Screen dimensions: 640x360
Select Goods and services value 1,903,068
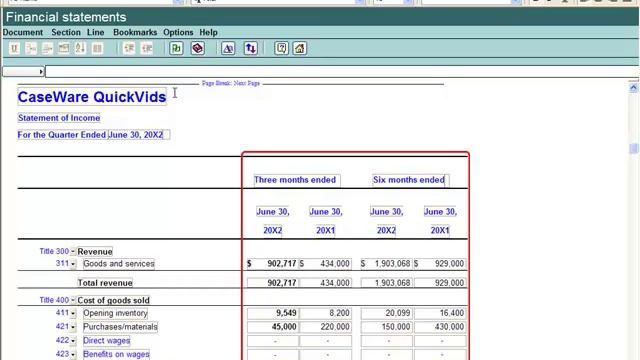(386, 264)
